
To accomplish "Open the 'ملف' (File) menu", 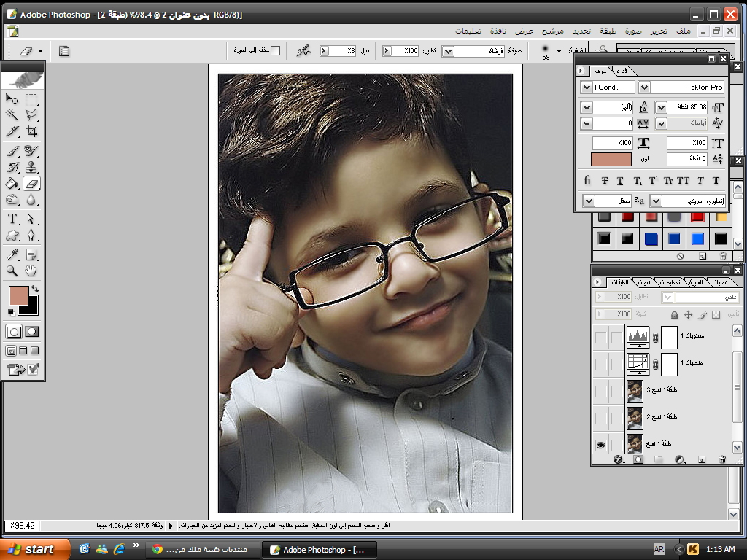I will [683, 31].
